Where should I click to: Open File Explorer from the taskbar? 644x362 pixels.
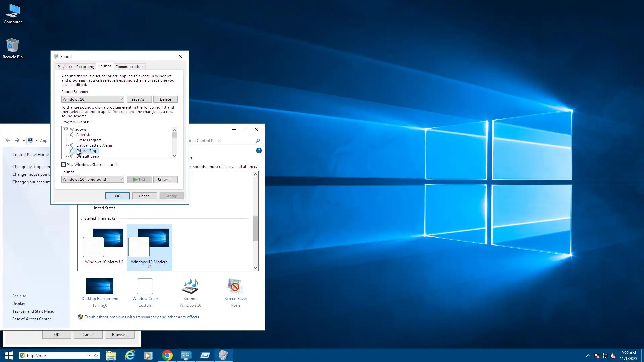click(111, 355)
